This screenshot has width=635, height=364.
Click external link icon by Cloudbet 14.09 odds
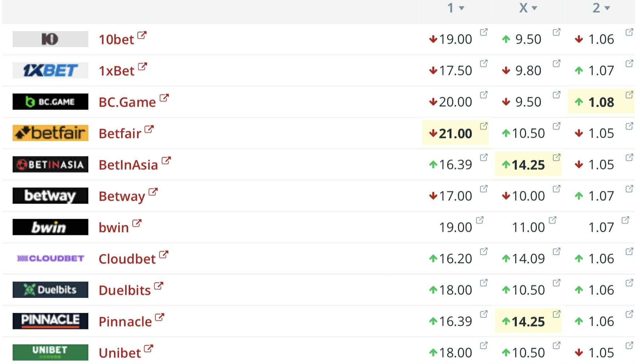pyautogui.click(x=556, y=251)
